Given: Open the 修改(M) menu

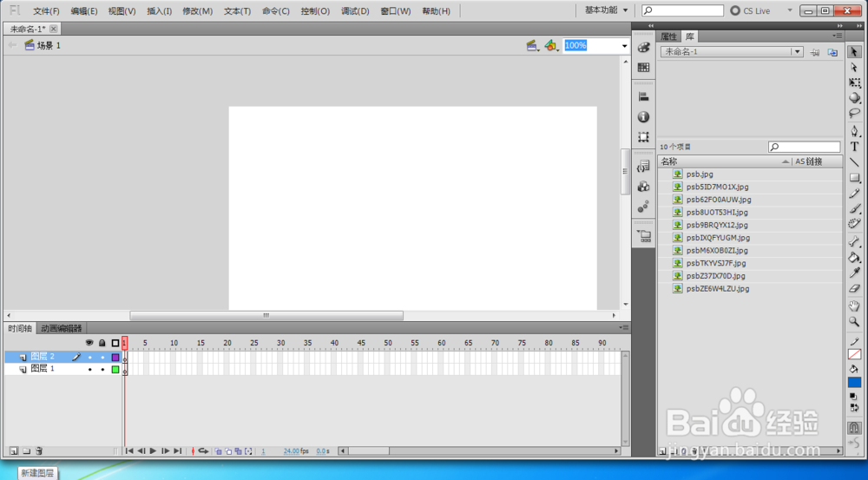Looking at the screenshot, I should pyautogui.click(x=198, y=11).
